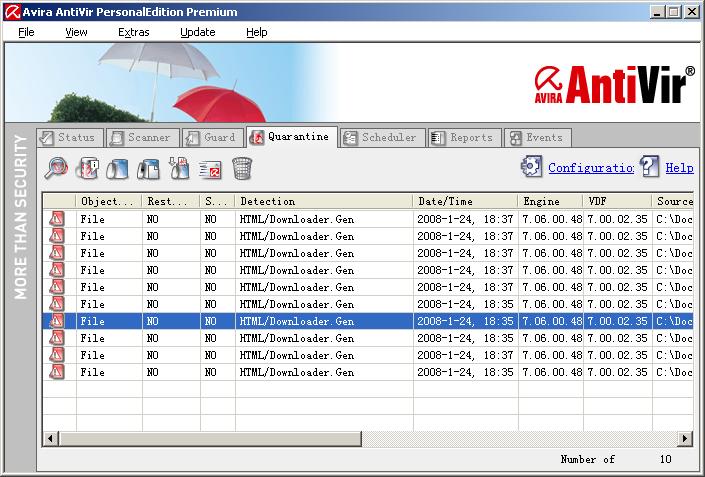705x477 pixels.
Task: Click Restore object to location icon
Action: (148, 169)
